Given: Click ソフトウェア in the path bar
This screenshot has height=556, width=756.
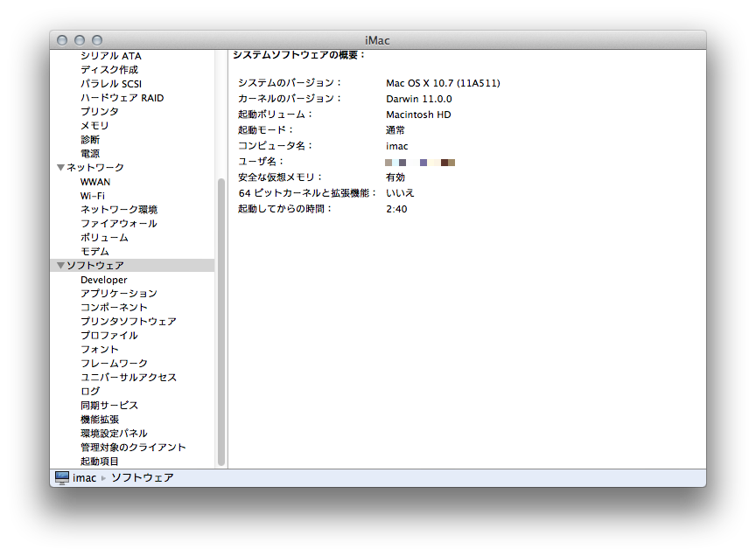Looking at the screenshot, I should [x=143, y=478].
